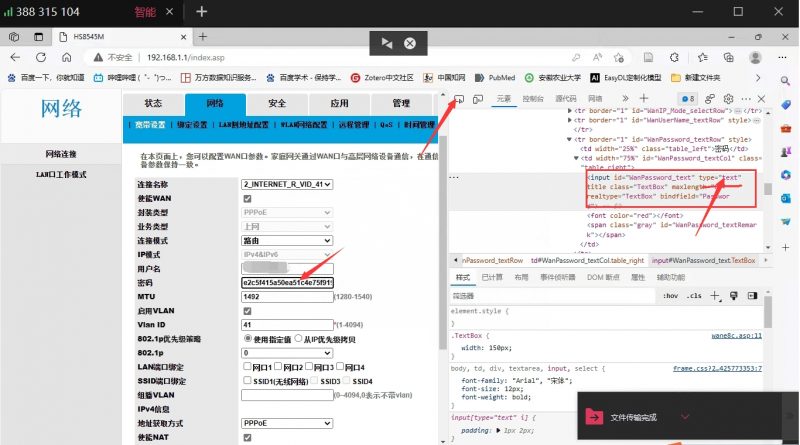Toggle the DevTools inspect element picker
800x445 pixels.
pos(459,99)
